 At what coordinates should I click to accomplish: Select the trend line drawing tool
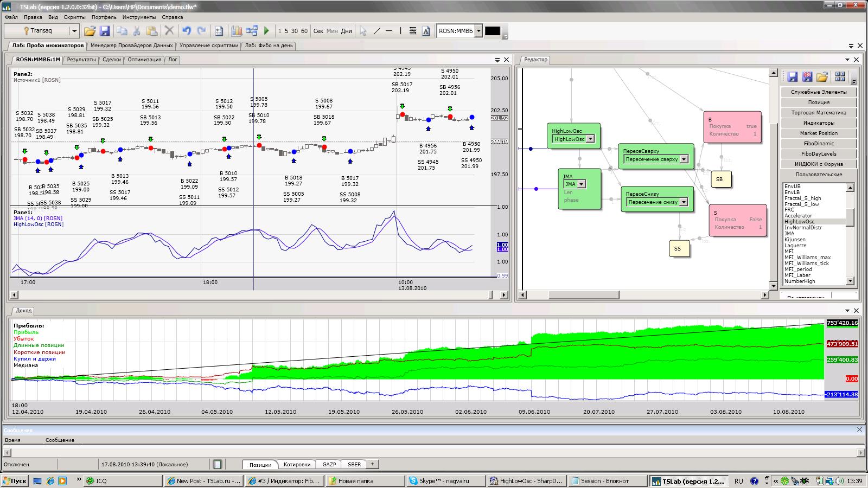377,31
